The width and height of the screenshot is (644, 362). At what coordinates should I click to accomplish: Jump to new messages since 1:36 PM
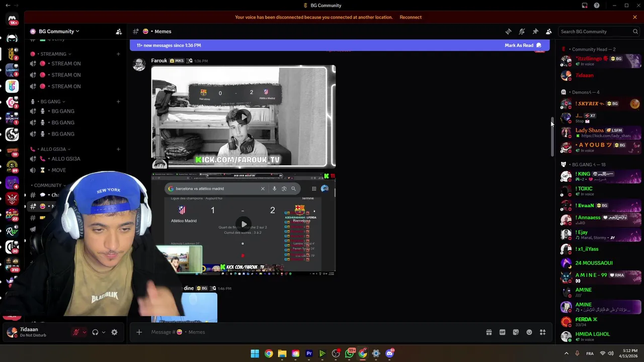click(169, 45)
